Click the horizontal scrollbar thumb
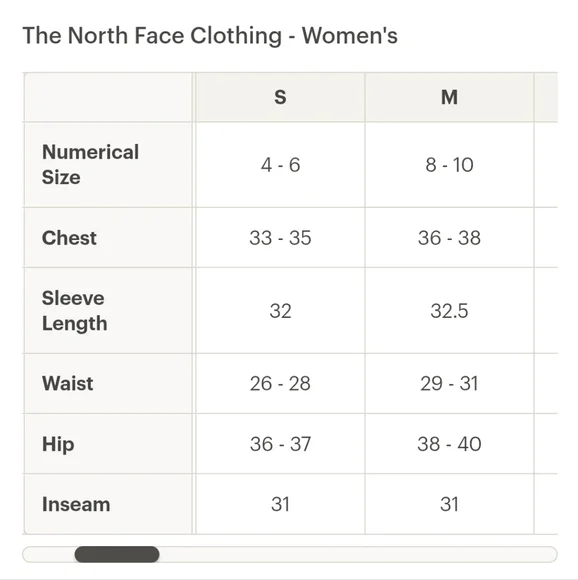This screenshot has width=578, height=580. 117,554
